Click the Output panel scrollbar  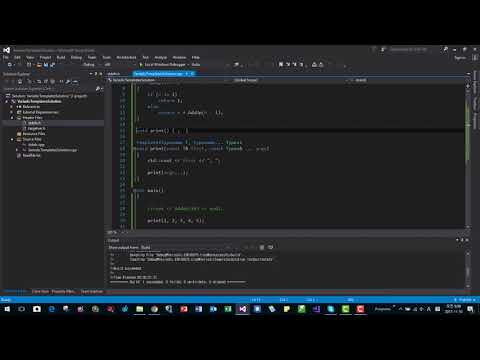click(x=468, y=270)
